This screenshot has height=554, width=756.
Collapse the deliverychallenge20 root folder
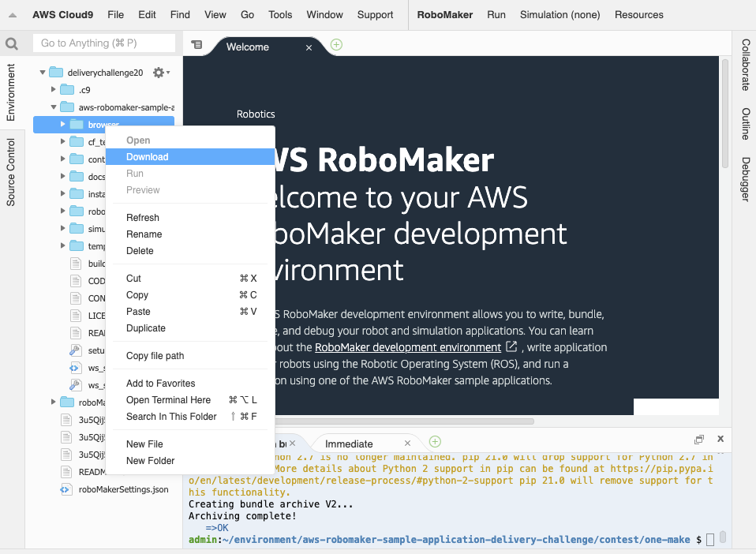[x=43, y=73]
